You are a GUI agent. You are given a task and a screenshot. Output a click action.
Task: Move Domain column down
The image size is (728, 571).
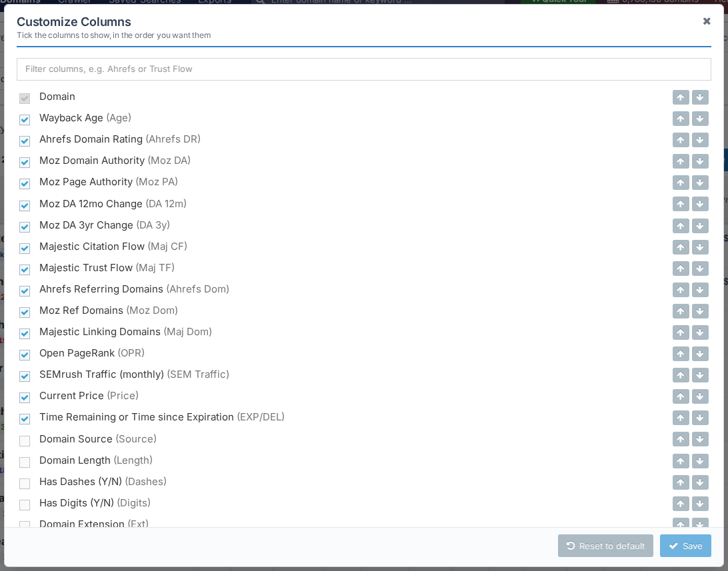click(700, 97)
